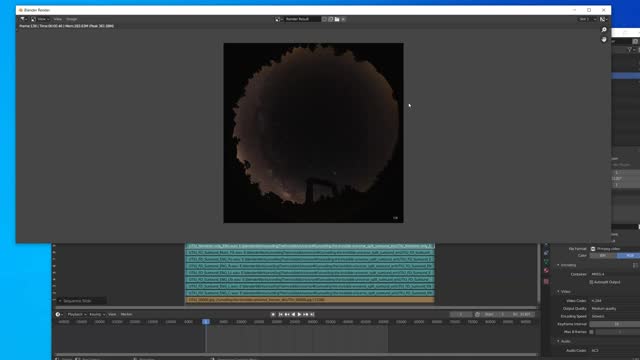Screen dimensions: 640x360
Task: Open the display channels dropdown at header right
Action: point(603,19)
